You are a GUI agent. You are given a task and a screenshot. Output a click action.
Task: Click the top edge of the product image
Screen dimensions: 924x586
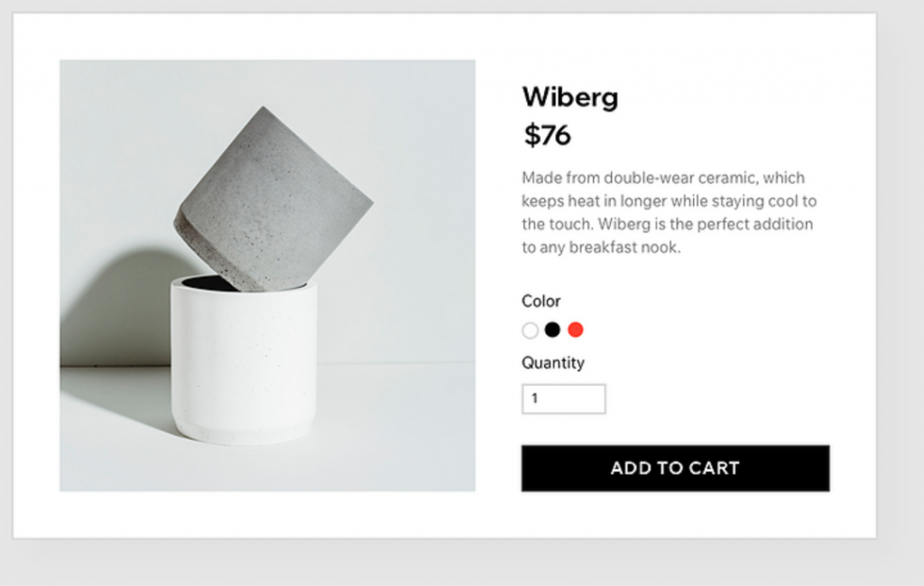[266, 60]
